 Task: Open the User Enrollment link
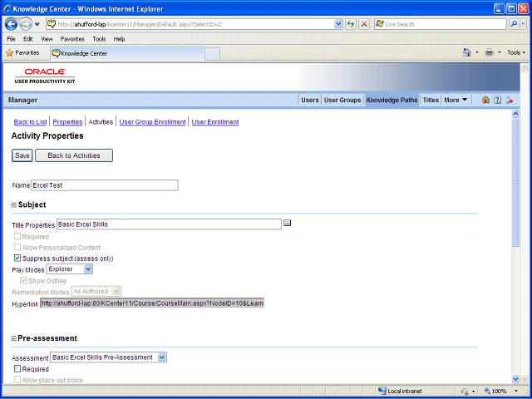(x=215, y=122)
